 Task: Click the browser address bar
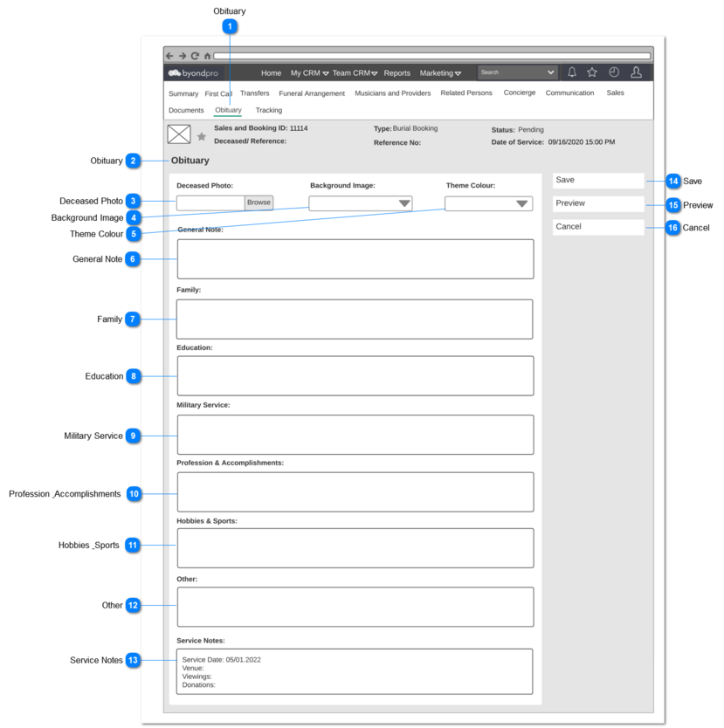point(432,56)
